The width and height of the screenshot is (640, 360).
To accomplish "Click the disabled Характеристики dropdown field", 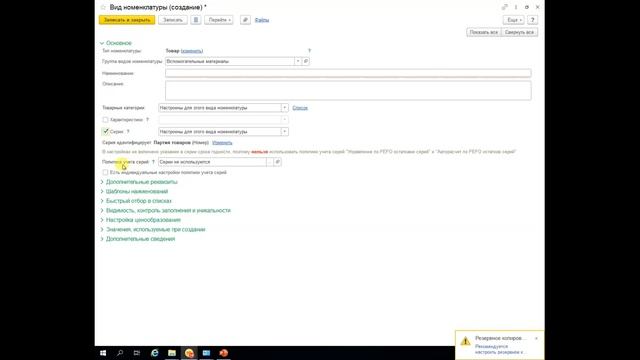I will point(223,120).
